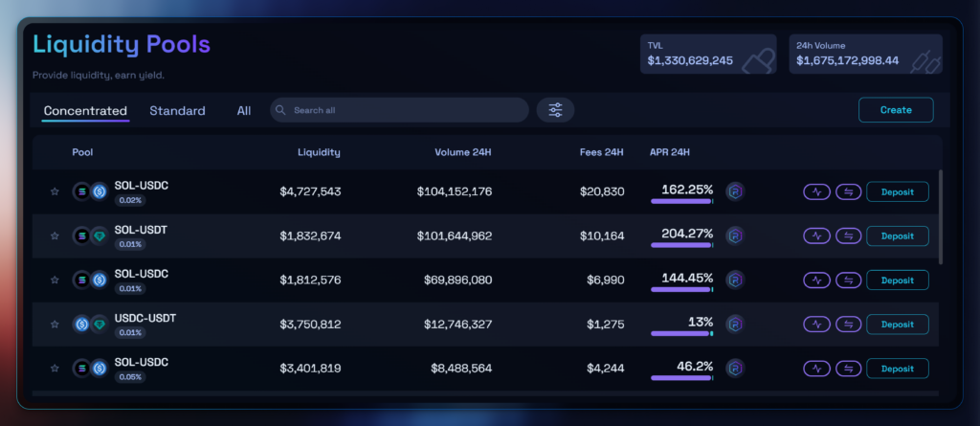Click swap icon for SOL-USDT pool
Screen dimensions: 980x426
pyautogui.click(x=849, y=235)
